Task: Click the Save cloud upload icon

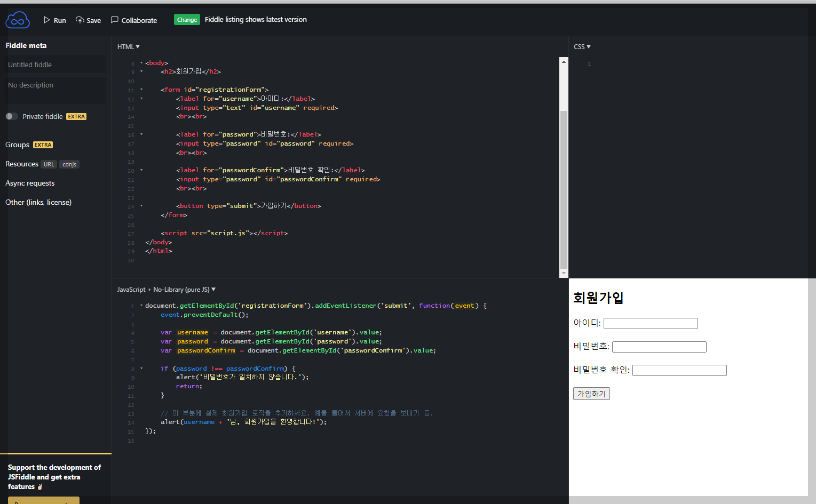Action: click(x=80, y=20)
